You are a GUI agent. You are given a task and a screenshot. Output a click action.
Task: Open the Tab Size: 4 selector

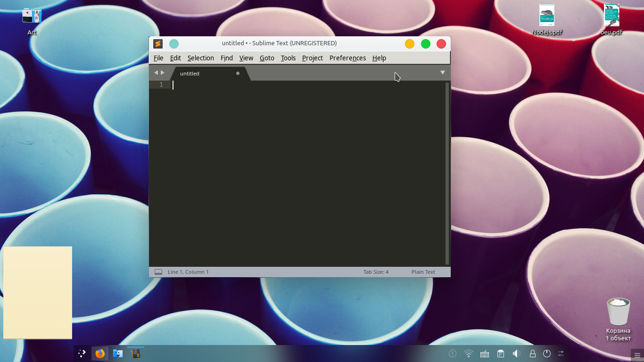(376, 272)
